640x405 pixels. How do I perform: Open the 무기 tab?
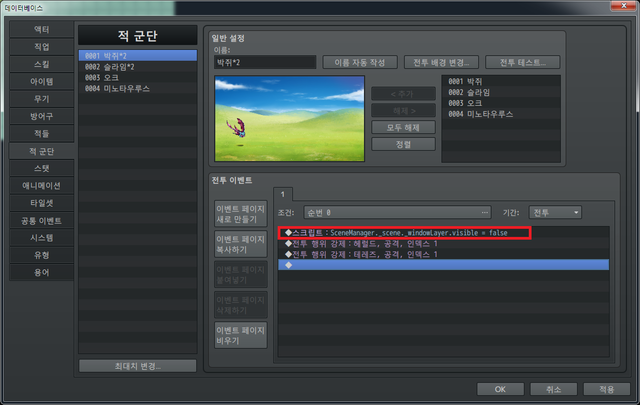(x=42, y=99)
